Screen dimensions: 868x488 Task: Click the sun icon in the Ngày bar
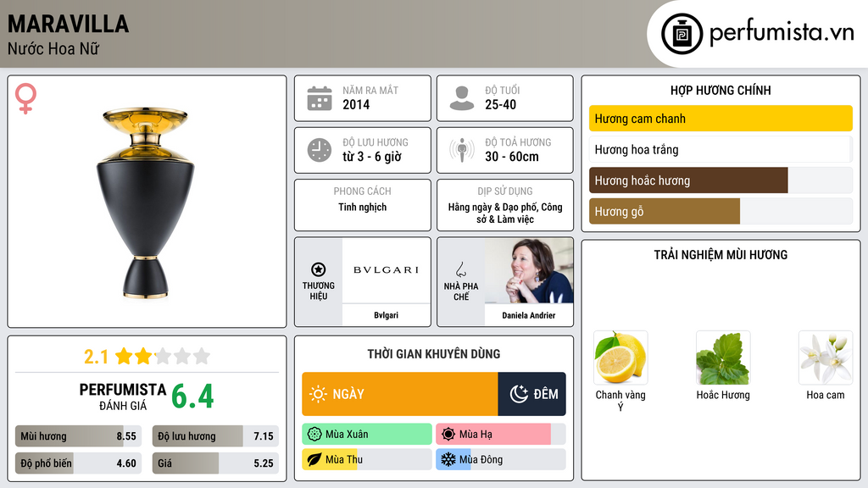[318, 394]
